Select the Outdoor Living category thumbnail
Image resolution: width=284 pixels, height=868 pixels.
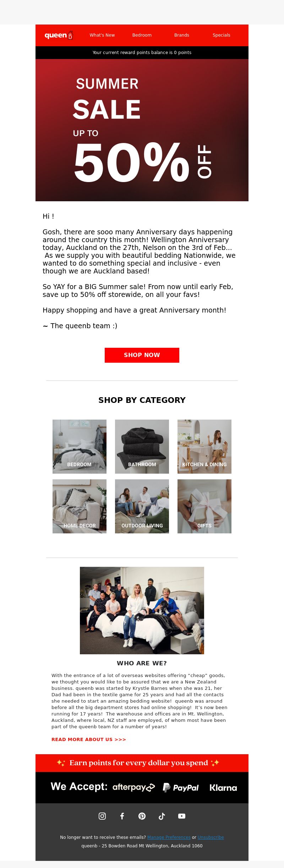click(142, 506)
